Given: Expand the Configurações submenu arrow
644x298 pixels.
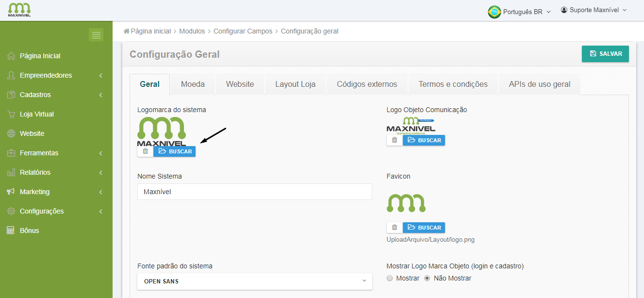Looking at the screenshot, I should pos(100,212).
